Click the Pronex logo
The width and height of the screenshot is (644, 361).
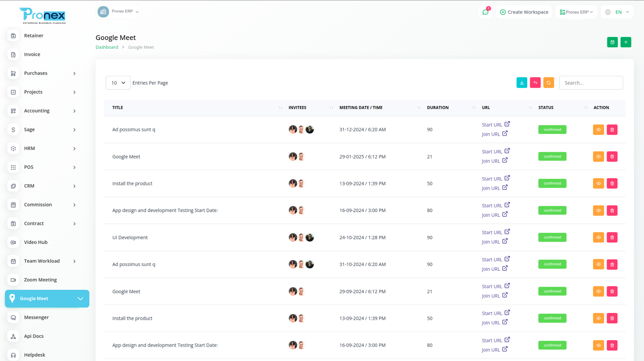tap(43, 15)
